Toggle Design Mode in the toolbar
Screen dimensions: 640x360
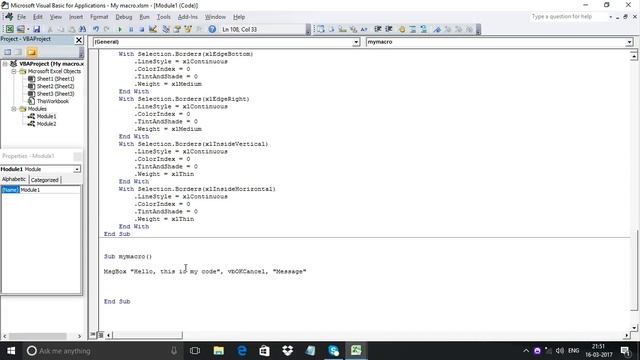coord(153,29)
